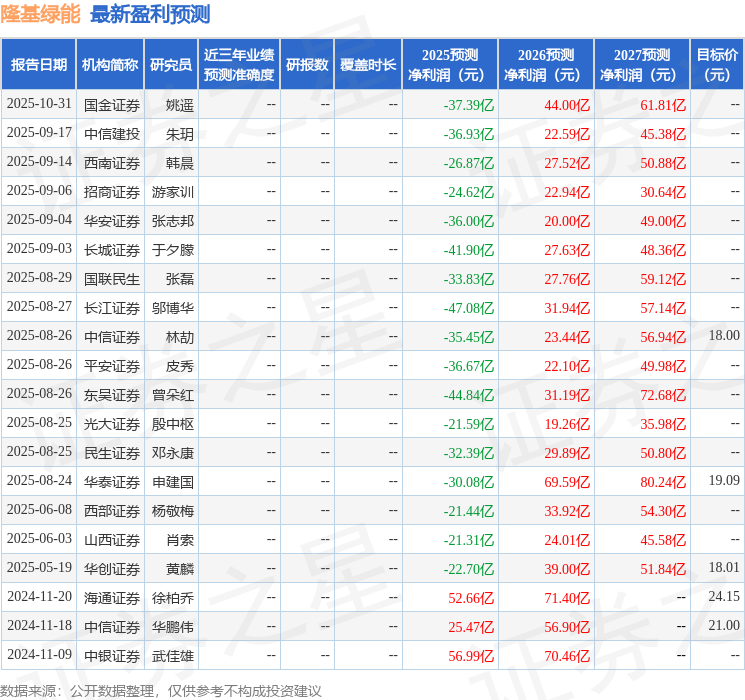Sort by 2026预测净利润 column header
This screenshot has width=745, height=700.
coord(545,64)
